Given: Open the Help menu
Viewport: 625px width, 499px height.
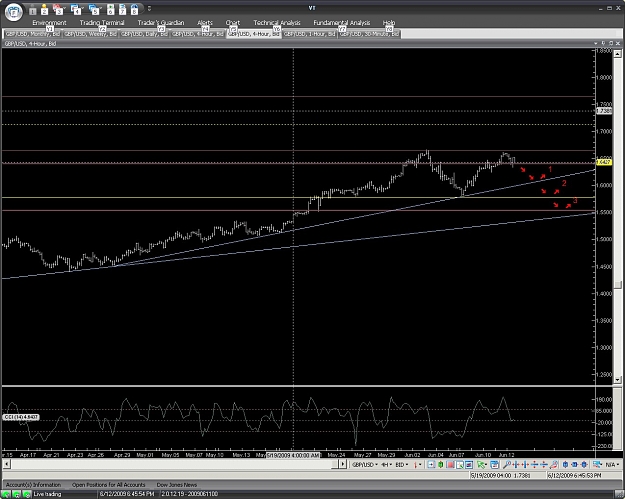Looking at the screenshot, I should pos(389,23).
